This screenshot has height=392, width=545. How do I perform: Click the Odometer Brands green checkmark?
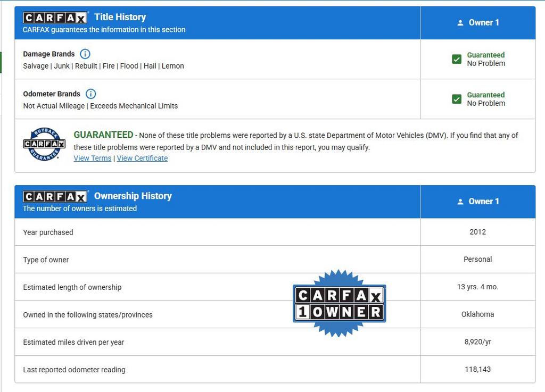457,99
